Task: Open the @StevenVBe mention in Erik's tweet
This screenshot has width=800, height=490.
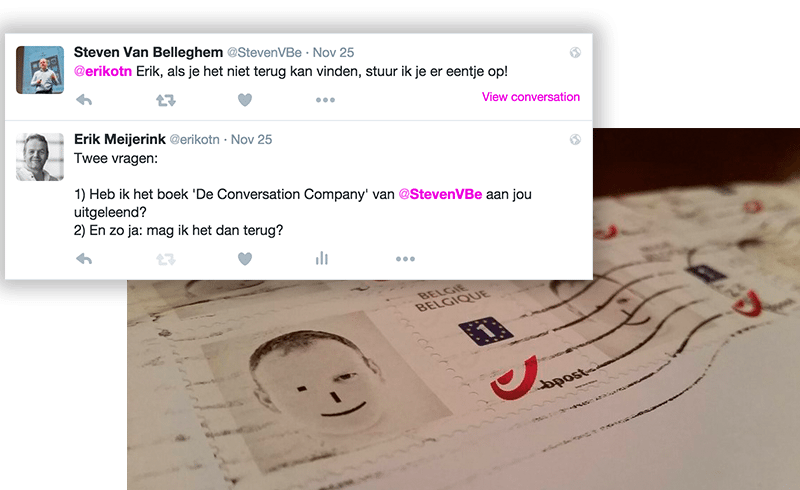Action: (440, 194)
